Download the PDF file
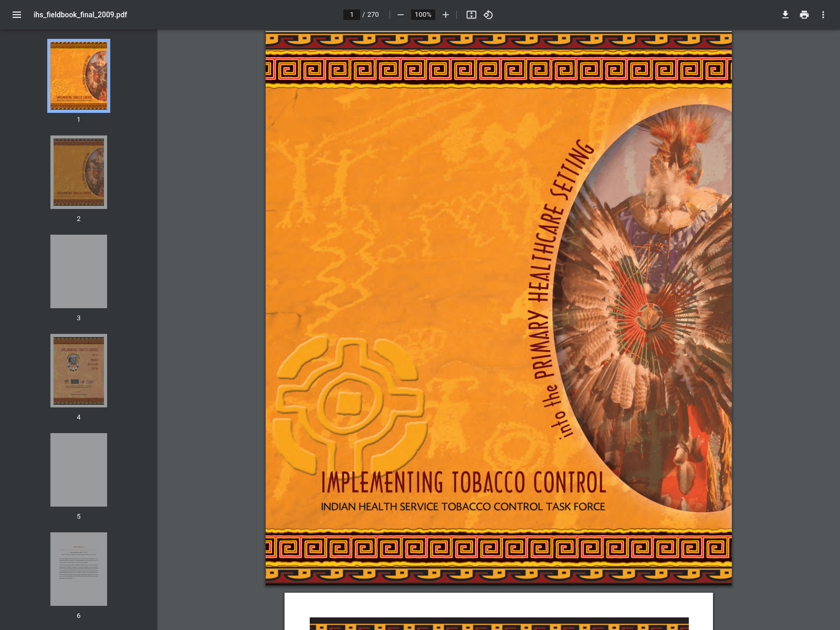 [x=785, y=15]
